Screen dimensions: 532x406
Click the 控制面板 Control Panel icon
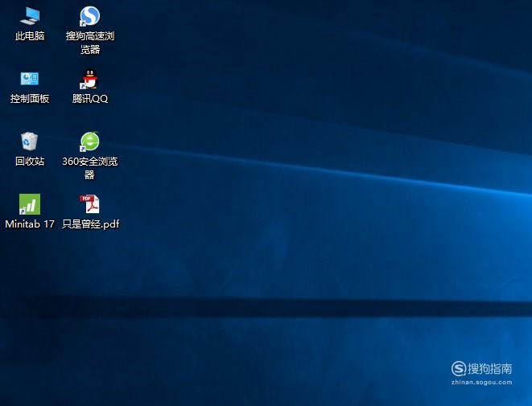pyautogui.click(x=30, y=79)
